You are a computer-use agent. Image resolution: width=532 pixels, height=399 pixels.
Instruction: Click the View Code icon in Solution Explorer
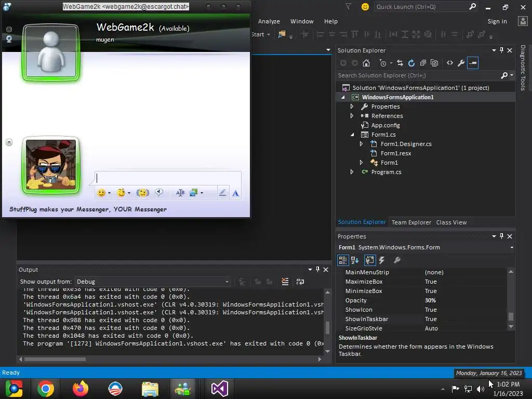click(x=450, y=63)
